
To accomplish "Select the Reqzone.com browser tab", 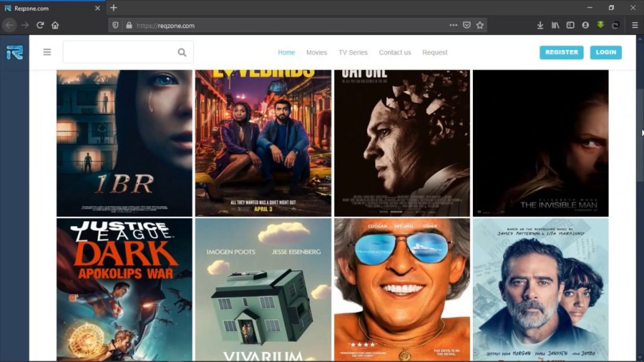I will 53,8.
